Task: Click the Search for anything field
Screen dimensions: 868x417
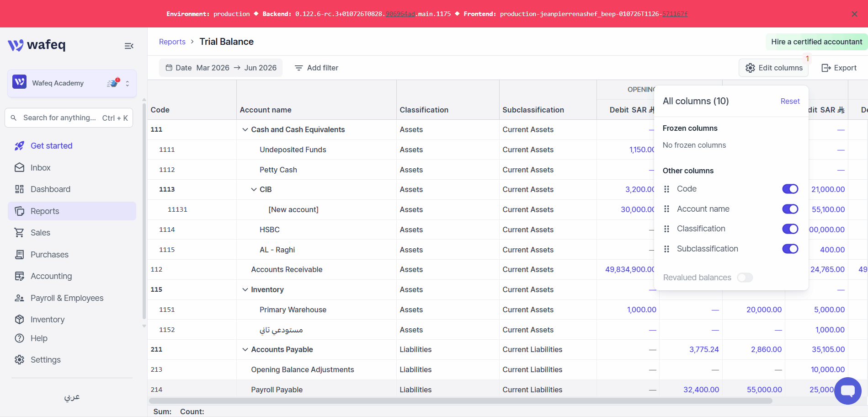Action: tap(69, 118)
